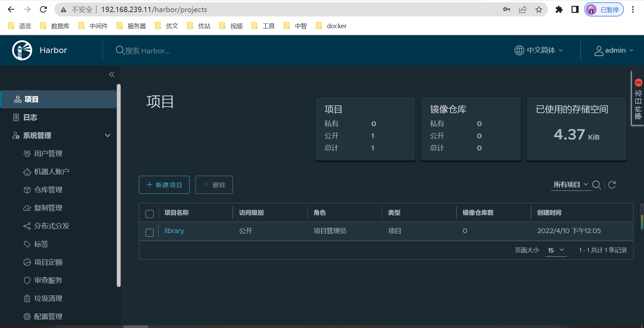The width and height of the screenshot is (644, 328).
Task: Click the project filter search magnifier
Action: tap(597, 185)
